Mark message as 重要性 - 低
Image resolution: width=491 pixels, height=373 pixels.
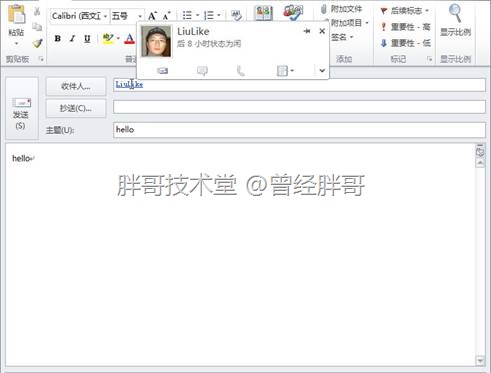406,43
